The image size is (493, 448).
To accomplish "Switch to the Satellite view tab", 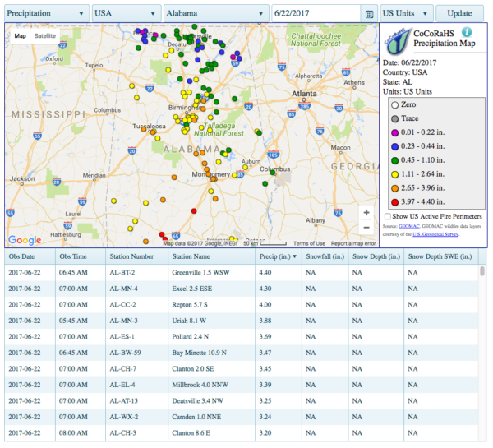I will coord(45,36).
